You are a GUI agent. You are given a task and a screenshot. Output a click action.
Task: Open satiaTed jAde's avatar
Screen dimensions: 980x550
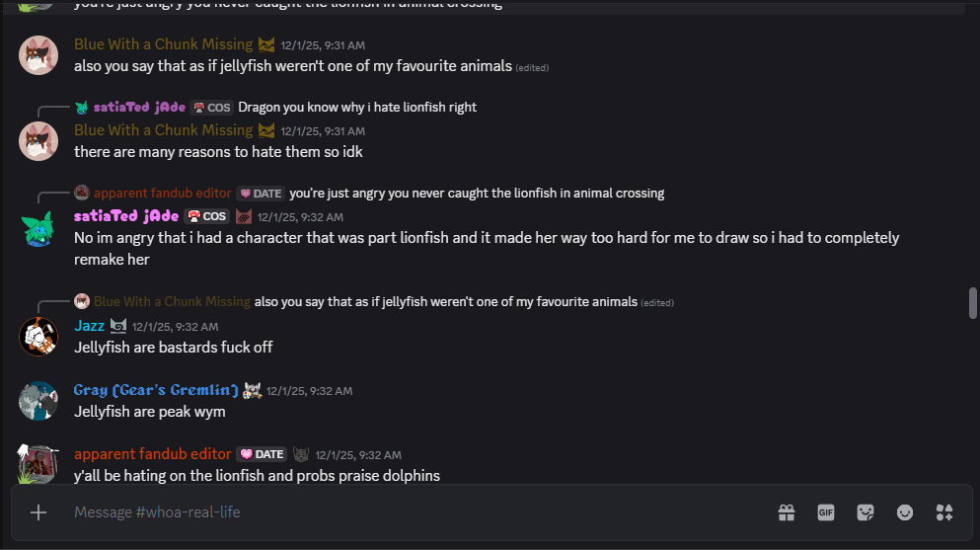tap(38, 228)
